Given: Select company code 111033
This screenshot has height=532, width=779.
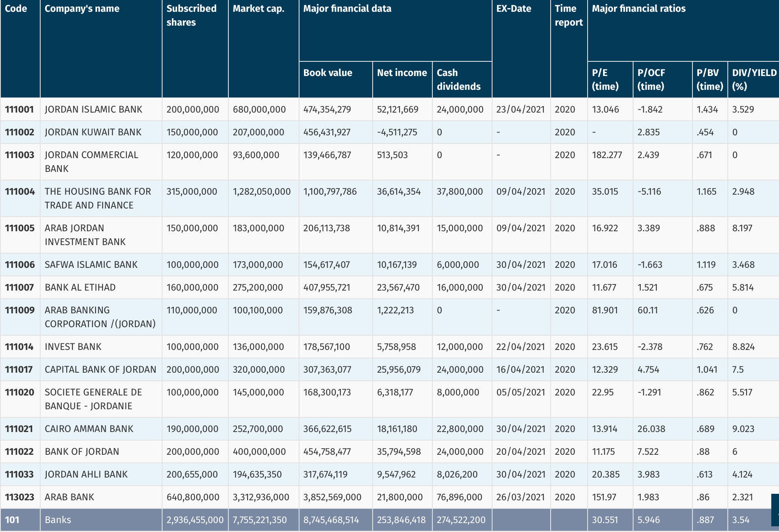Looking at the screenshot, I should click(20, 474).
